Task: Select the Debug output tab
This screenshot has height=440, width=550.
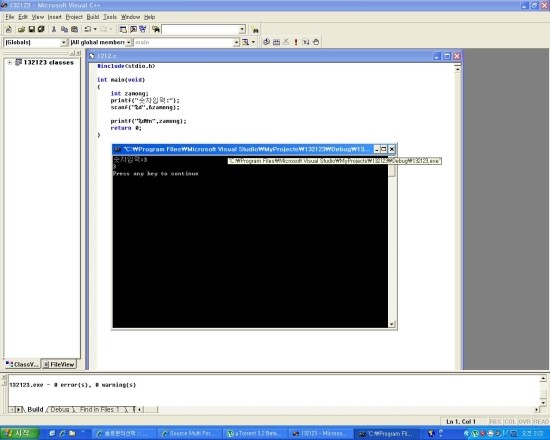Action: (x=60, y=409)
